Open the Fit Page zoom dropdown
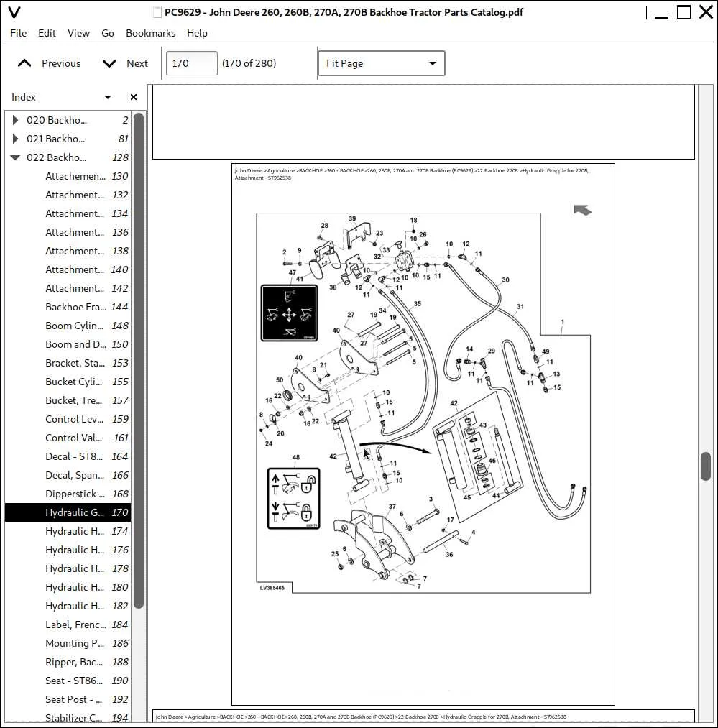Viewport: 718px width, 728px height. (382, 63)
